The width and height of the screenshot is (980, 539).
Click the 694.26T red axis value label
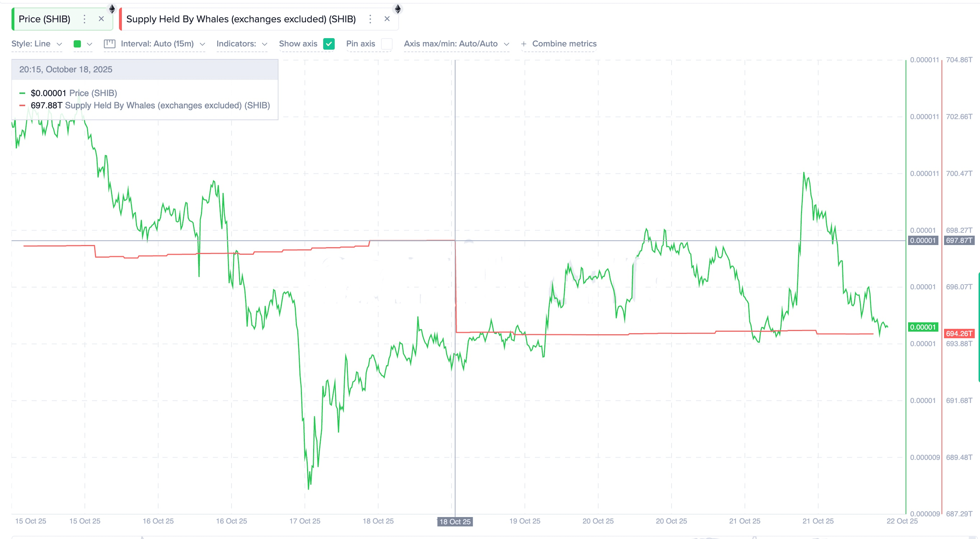coord(959,334)
